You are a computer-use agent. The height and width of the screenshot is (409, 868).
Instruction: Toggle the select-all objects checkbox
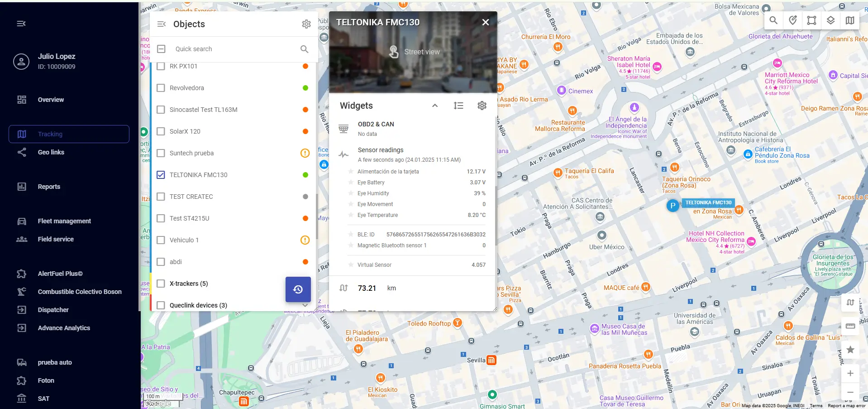[161, 49]
